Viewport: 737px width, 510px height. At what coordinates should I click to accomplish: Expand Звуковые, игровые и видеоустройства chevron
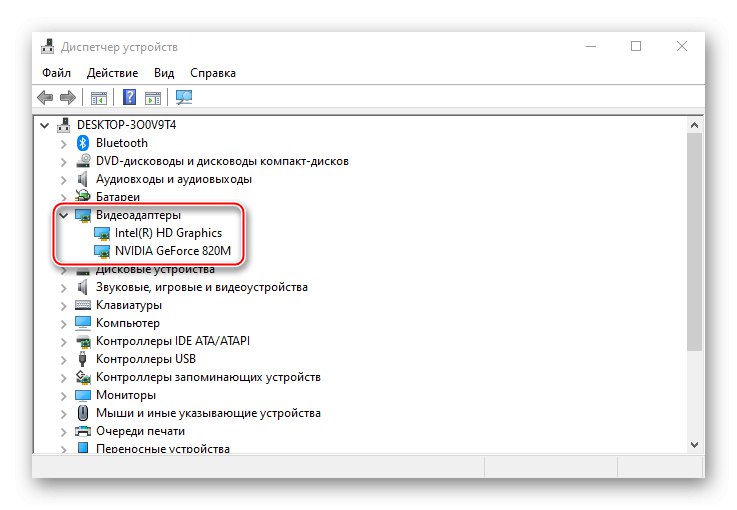click(x=63, y=288)
